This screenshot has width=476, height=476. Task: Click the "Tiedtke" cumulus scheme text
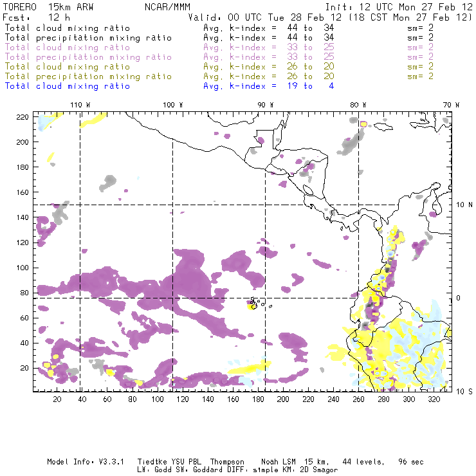coord(152,462)
